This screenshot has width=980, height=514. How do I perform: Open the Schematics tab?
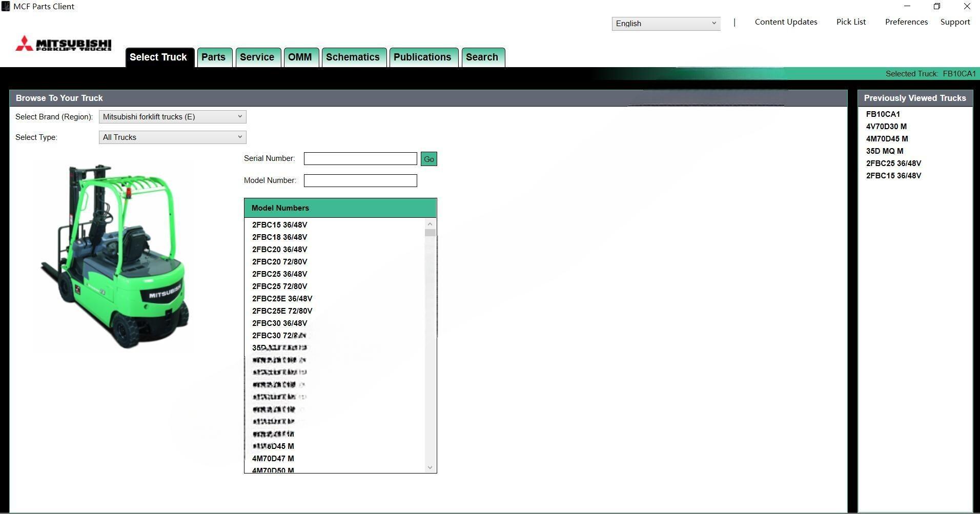(353, 57)
